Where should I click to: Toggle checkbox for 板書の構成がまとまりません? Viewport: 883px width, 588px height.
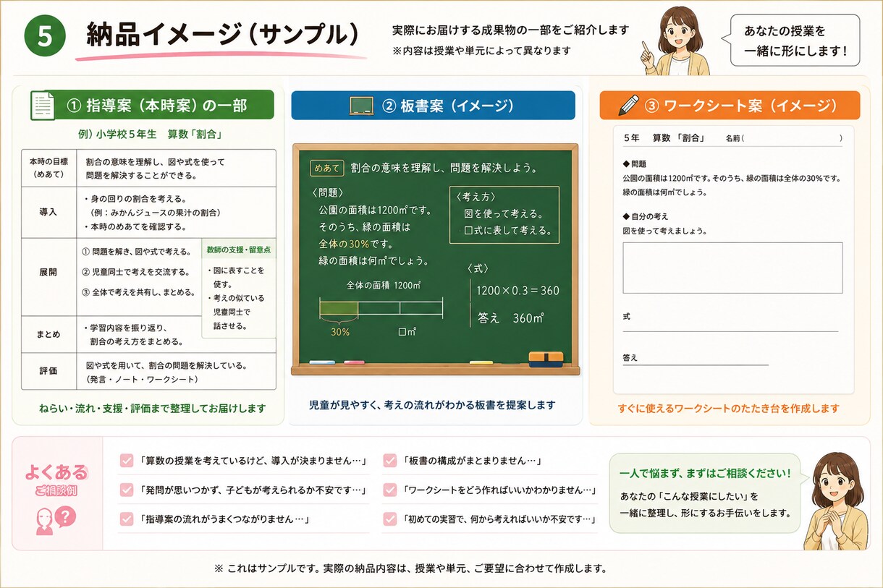389,461
